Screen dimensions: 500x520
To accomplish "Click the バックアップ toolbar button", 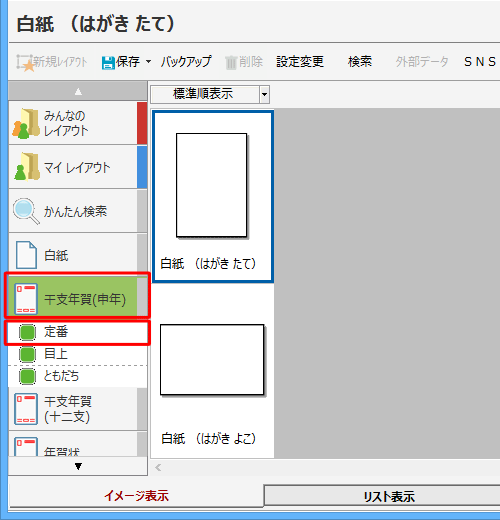I will [186, 62].
